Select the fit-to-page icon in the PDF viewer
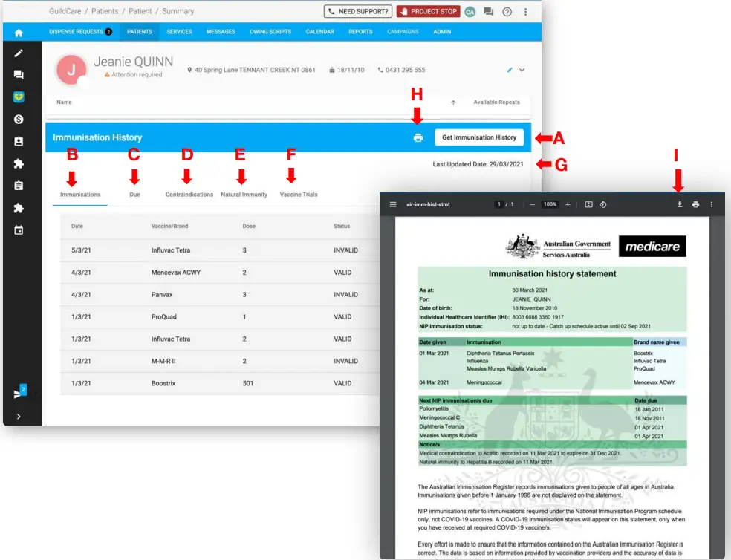 (x=588, y=204)
